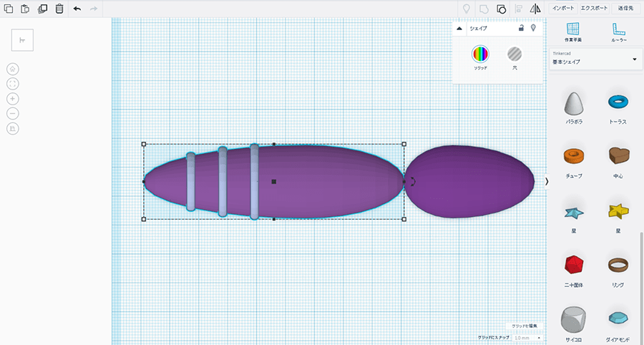
Task: Click the Paste icon in the toolbar
Action: 25,9
